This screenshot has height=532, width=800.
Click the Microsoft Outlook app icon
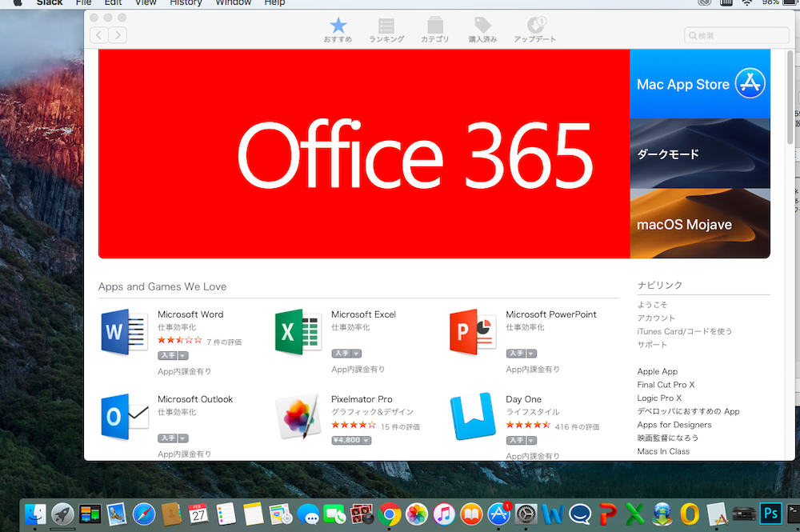pos(125,417)
